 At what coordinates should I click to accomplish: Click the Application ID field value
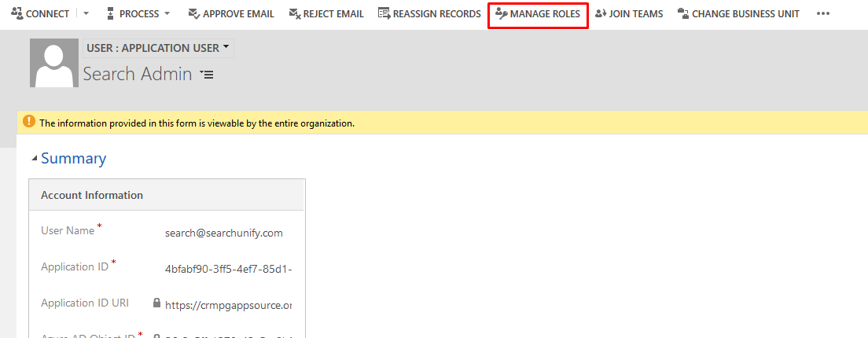click(x=228, y=268)
